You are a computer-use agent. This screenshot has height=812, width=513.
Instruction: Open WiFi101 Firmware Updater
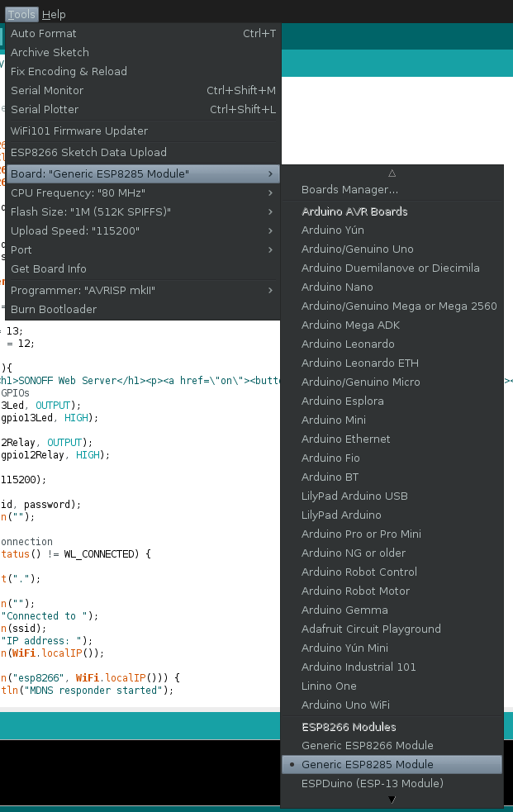pos(143,131)
